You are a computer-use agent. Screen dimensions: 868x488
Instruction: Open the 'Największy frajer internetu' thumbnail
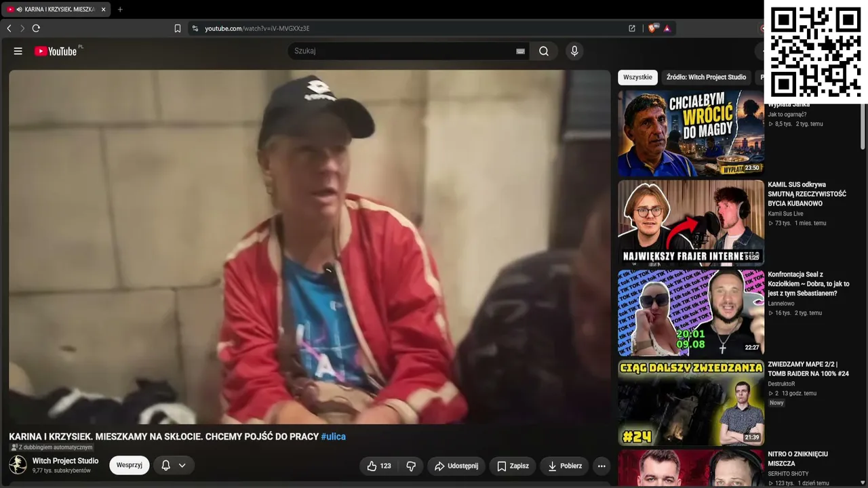(691, 222)
